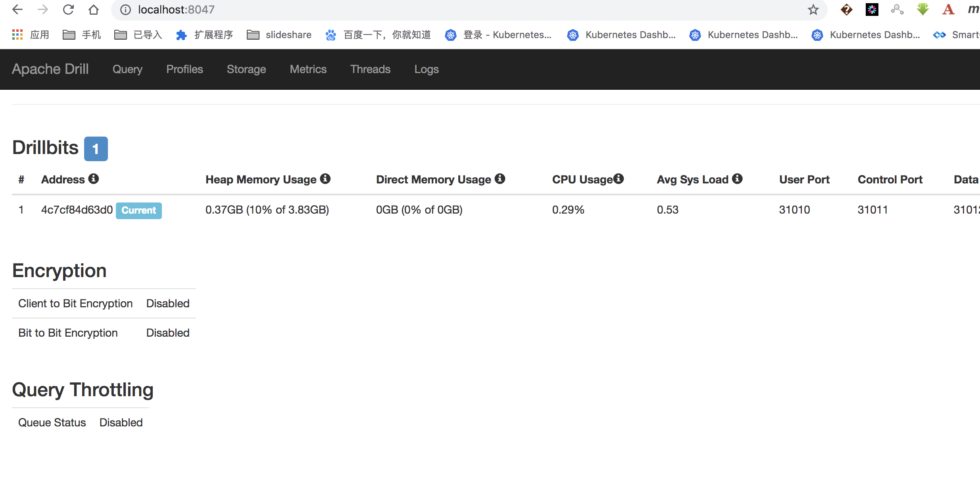This screenshot has height=478, width=980.
Task: Open the Profiles page
Action: pyautogui.click(x=184, y=69)
